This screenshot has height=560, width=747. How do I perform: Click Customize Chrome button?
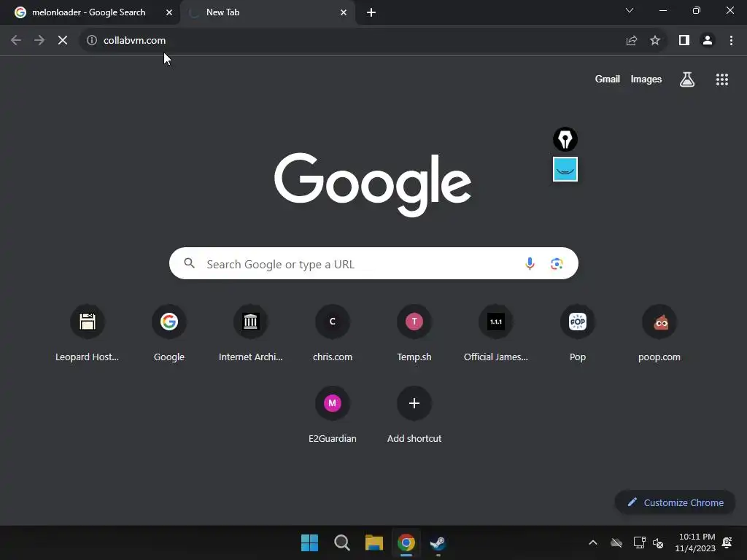click(x=675, y=502)
